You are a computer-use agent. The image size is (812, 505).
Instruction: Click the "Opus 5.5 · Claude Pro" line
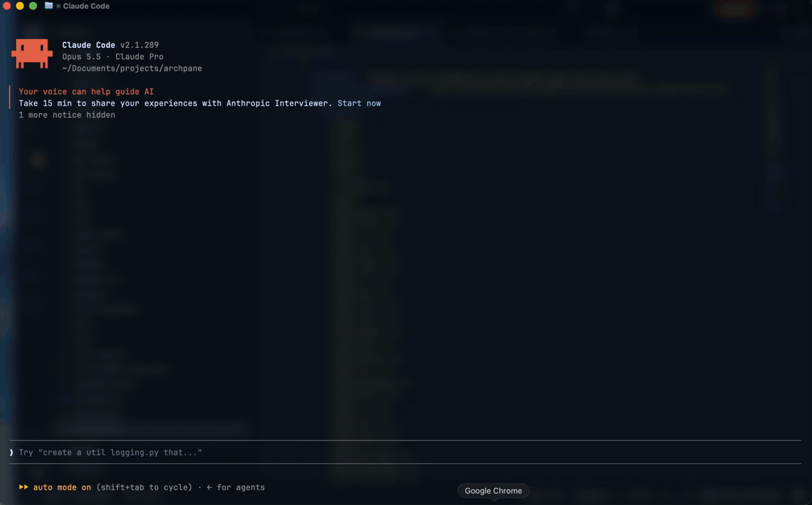[x=113, y=56]
